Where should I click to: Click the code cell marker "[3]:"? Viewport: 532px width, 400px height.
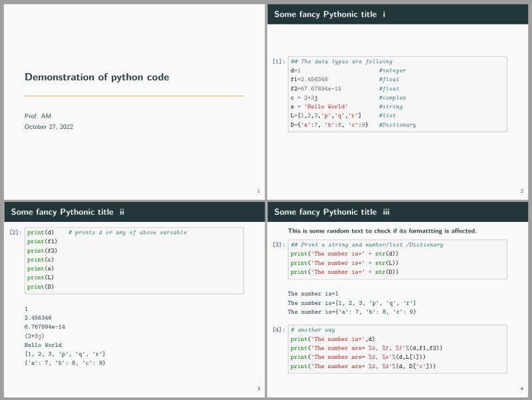(277, 245)
